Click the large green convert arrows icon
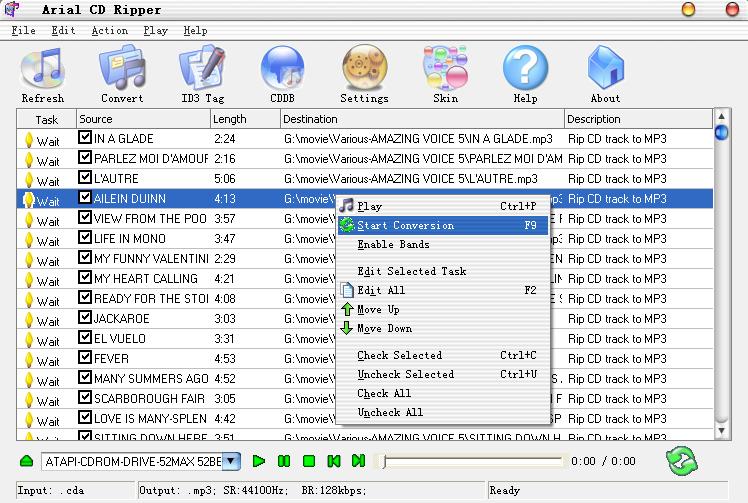This screenshot has height=503, width=748. click(x=682, y=461)
